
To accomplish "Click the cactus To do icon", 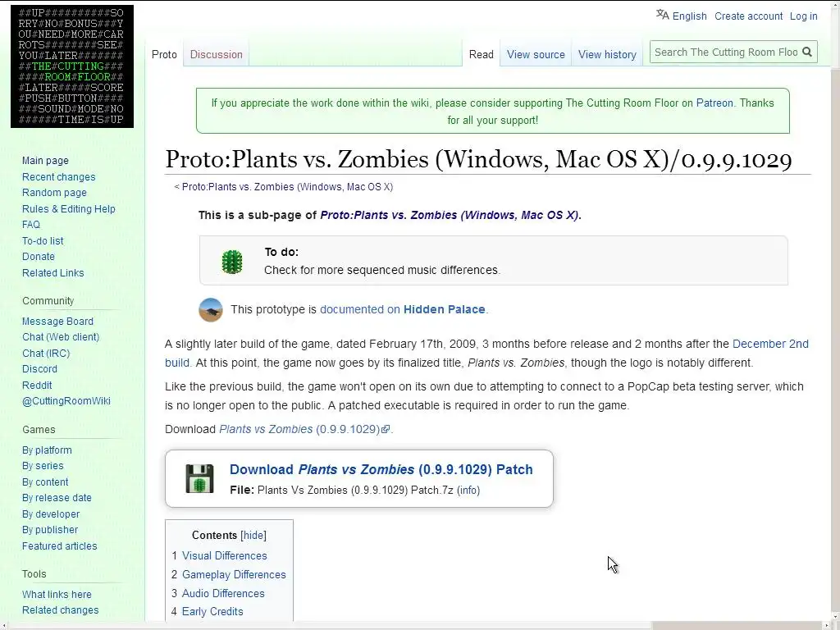I will (x=232, y=262).
